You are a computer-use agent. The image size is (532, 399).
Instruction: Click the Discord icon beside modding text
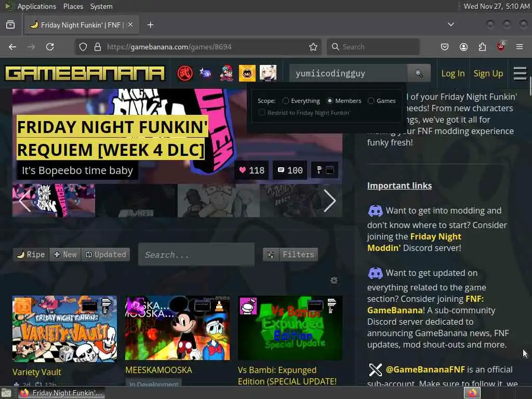click(375, 211)
